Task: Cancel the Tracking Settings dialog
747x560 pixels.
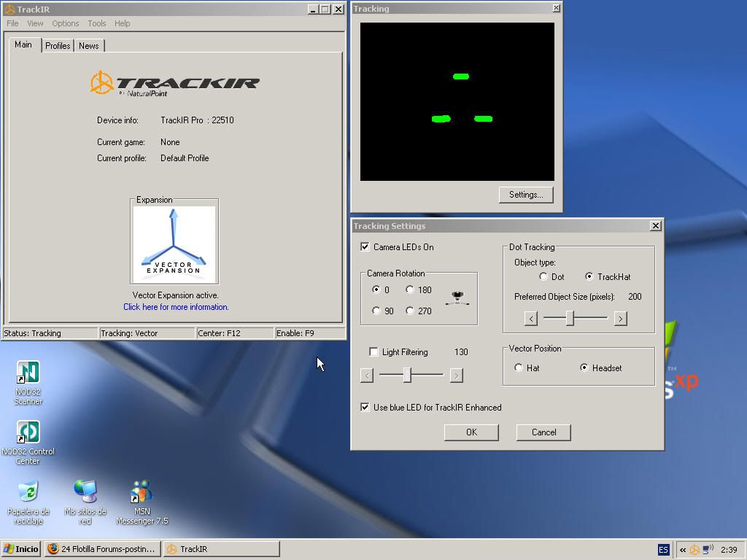Action: click(543, 432)
